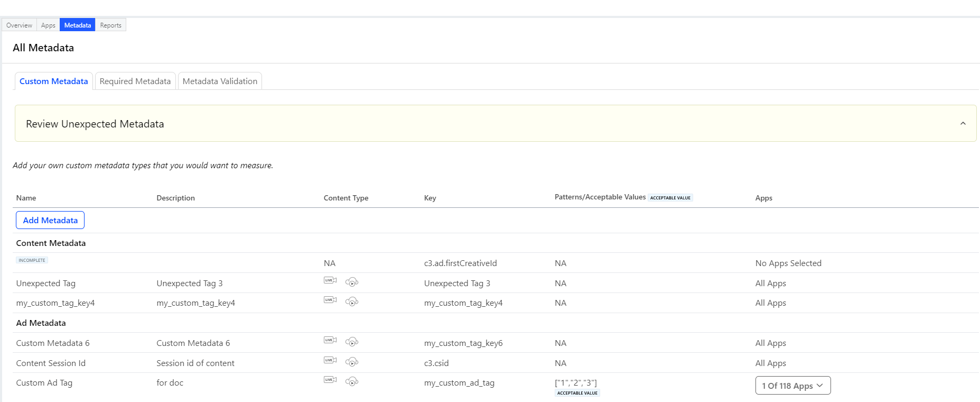
Task: Click Live camera icon in my_custom_tag_key4 row
Action: 330,300
